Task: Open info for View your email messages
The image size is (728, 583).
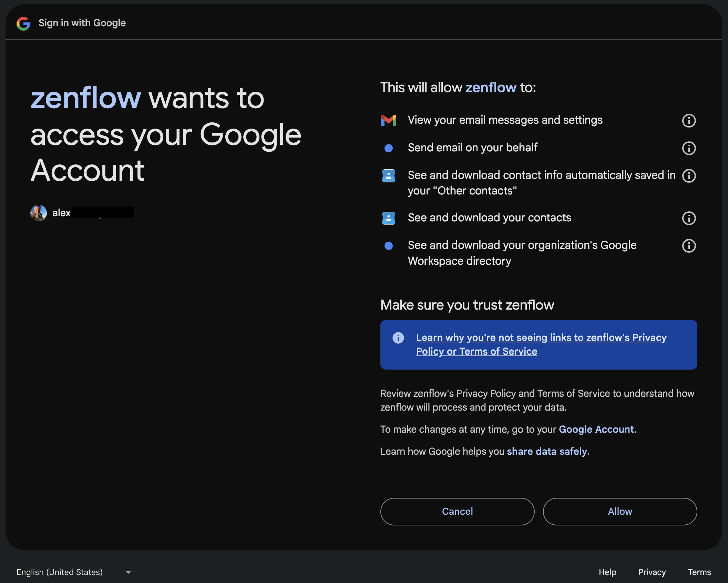Action: [x=689, y=121]
